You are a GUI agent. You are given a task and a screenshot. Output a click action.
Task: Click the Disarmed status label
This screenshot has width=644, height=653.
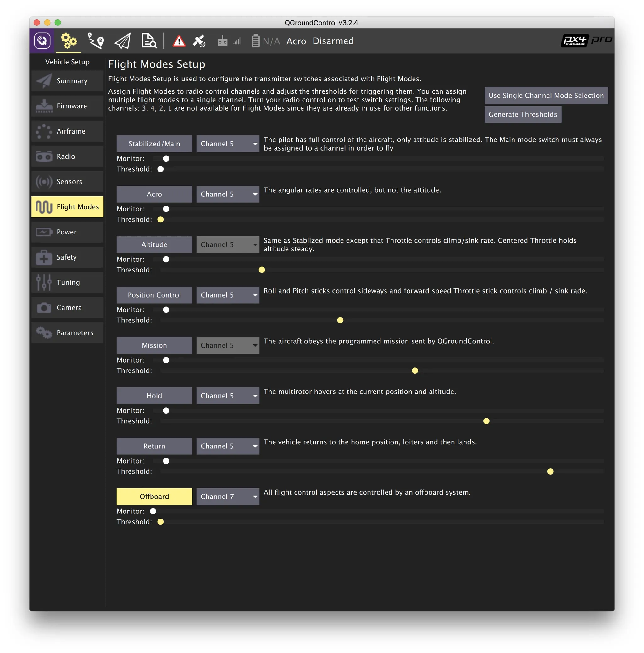tap(333, 41)
